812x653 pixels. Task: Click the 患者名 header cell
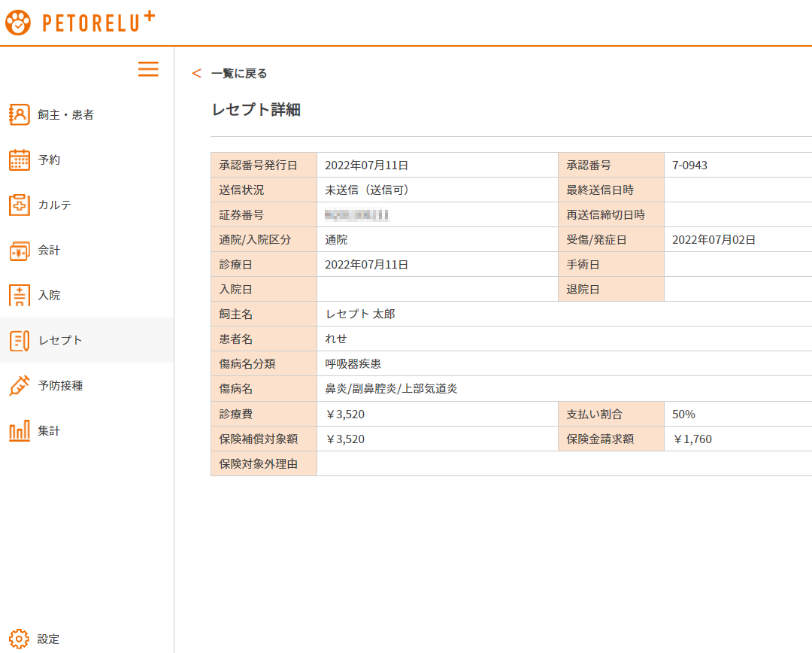(x=264, y=339)
